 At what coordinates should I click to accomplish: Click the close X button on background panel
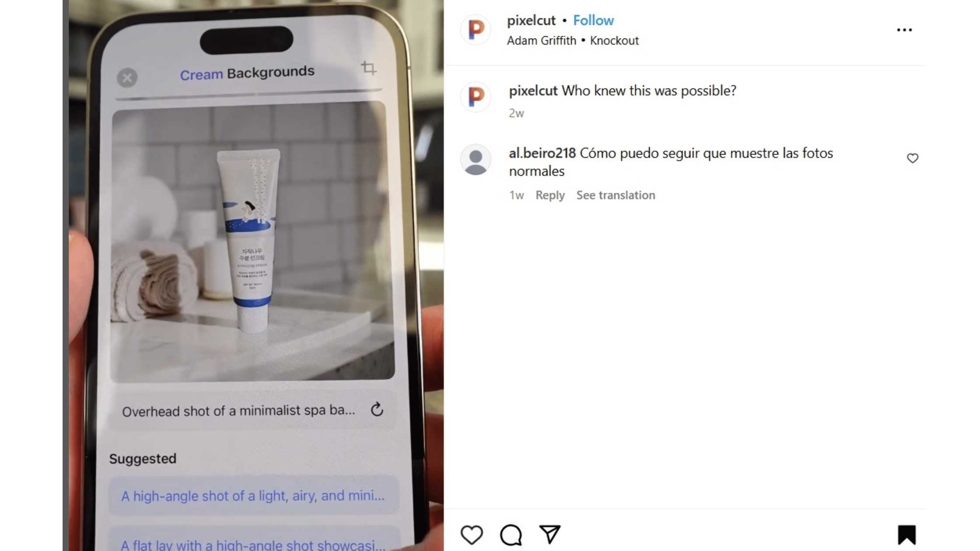(x=127, y=77)
